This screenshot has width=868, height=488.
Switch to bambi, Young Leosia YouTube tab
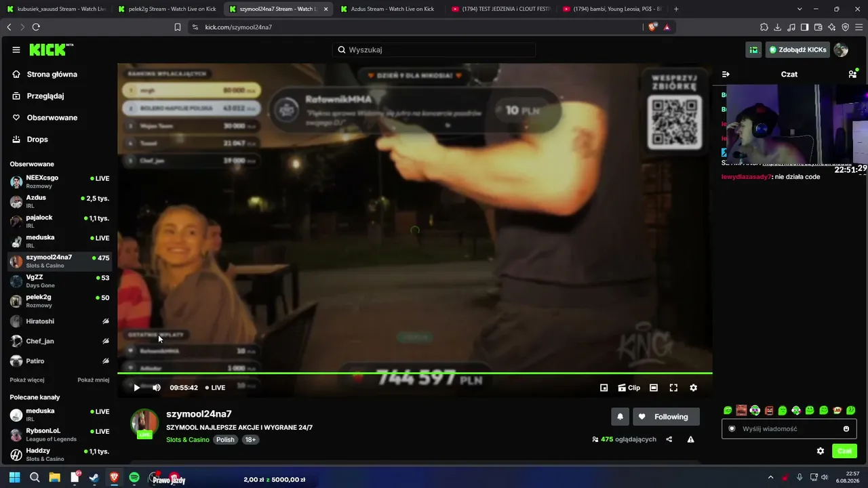[x=612, y=9]
